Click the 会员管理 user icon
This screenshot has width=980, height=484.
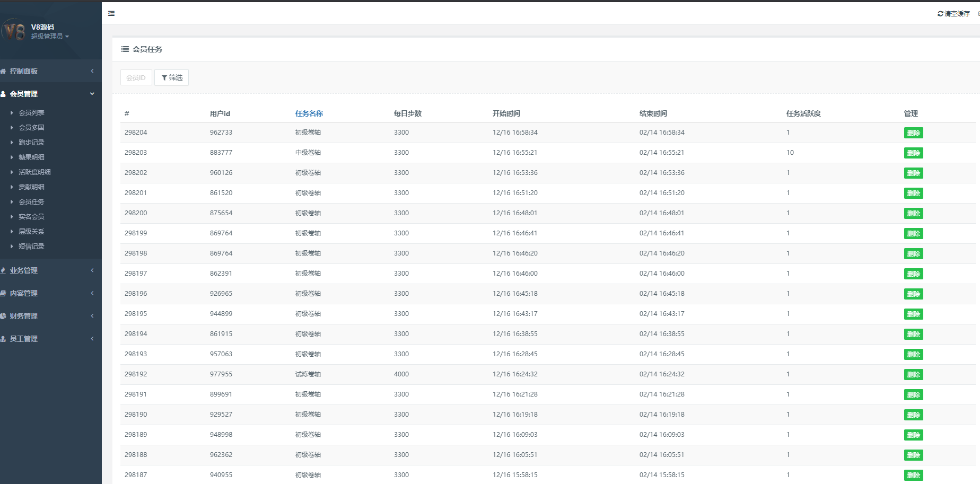(3, 94)
